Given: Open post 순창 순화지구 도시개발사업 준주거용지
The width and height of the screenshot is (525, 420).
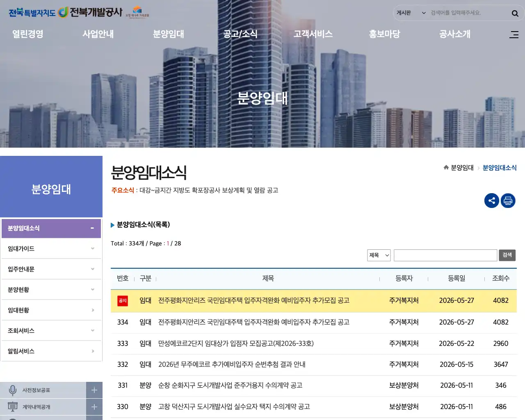Looking at the screenshot, I should pos(230,386).
